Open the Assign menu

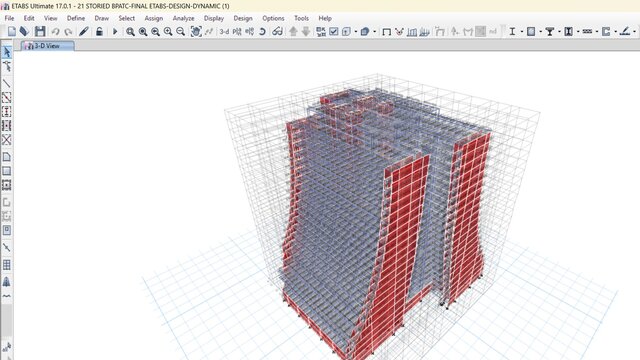tap(153, 18)
